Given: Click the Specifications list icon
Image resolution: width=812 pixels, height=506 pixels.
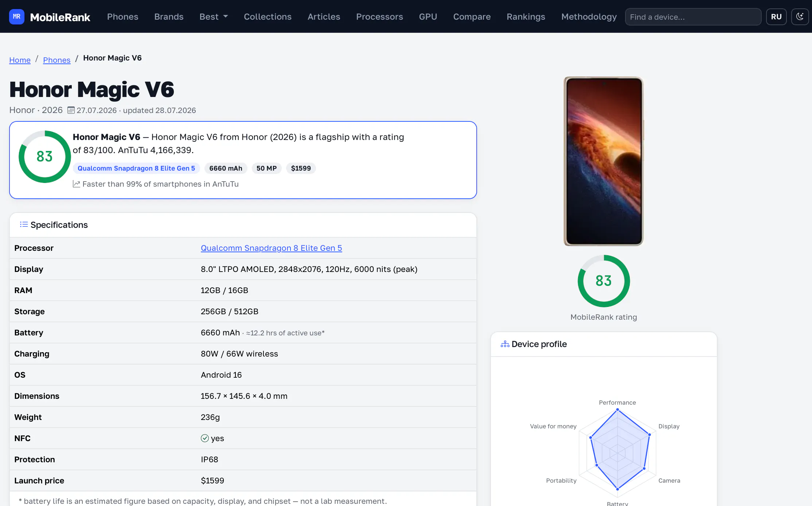Looking at the screenshot, I should [24, 225].
